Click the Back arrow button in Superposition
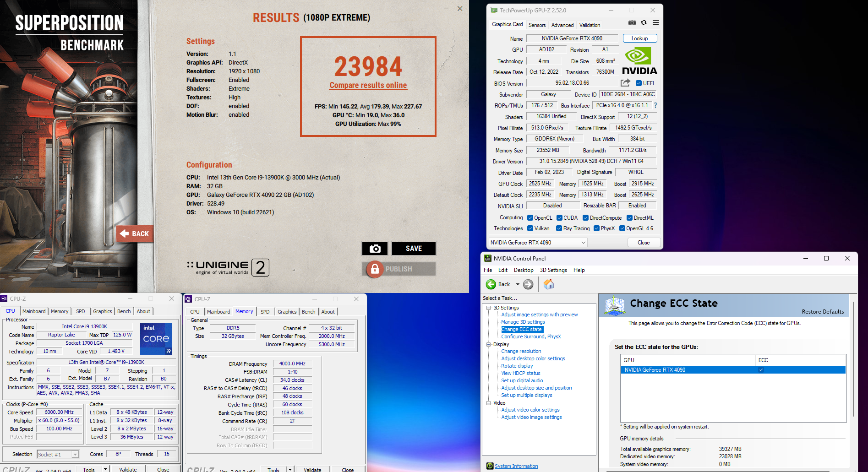The image size is (868, 472). tap(134, 233)
